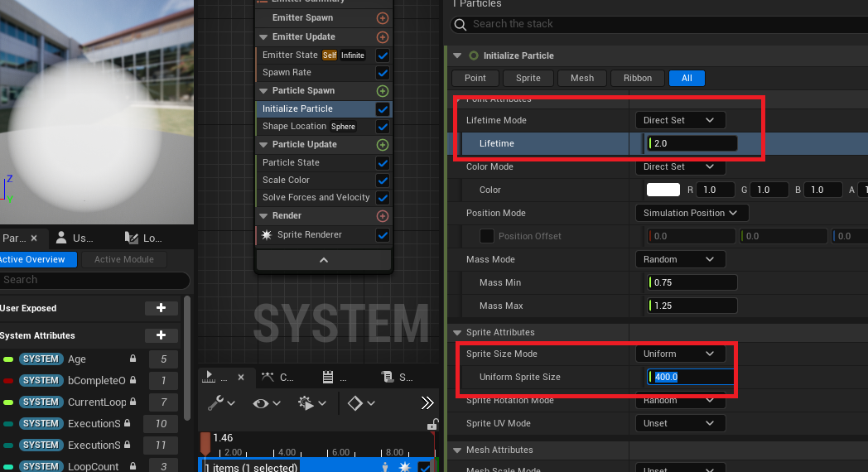Screen dimensions: 868x472
Task: Toggle the Sprite Renderer checkbox
Action: (x=383, y=235)
